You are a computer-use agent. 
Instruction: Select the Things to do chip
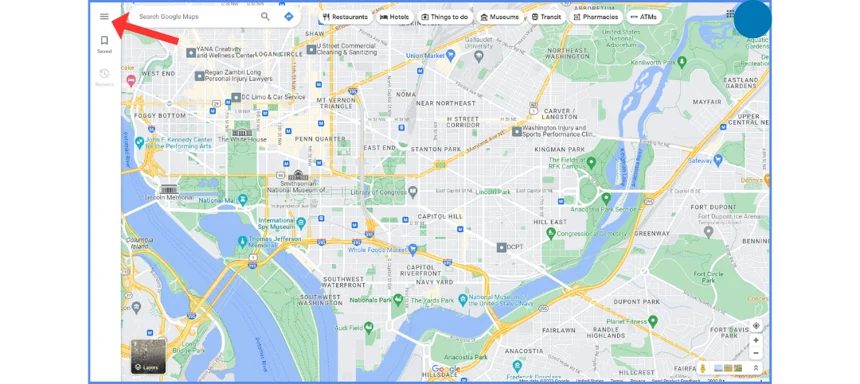click(x=445, y=17)
